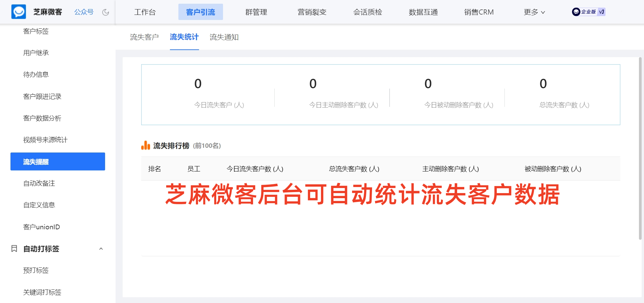Open 客户标签 in sidebar
The width and height of the screenshot is (644, 303).
pyautogui.click(x=36, y=31)
